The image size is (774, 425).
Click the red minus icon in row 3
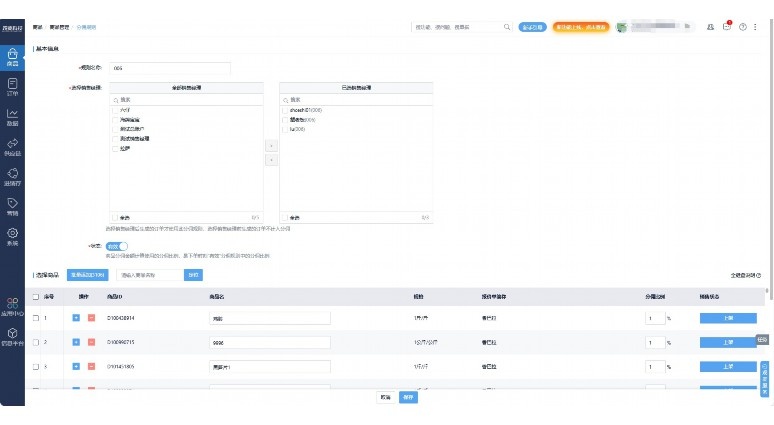(91, 366)
